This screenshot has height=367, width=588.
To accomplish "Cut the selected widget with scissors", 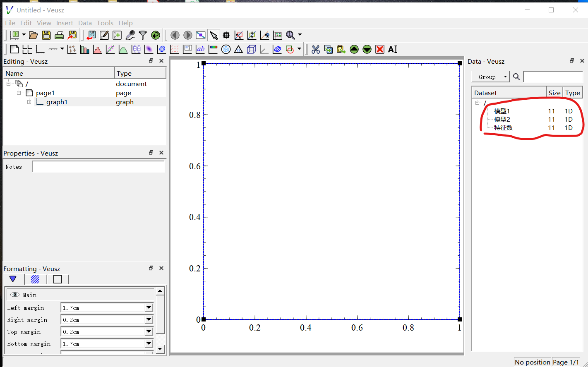I will pyautogui.click(x=316, y=50).
